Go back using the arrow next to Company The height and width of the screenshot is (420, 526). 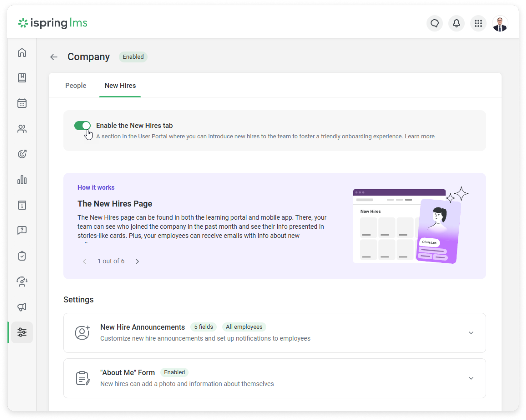pyautogui.click(x=54, y=57)
